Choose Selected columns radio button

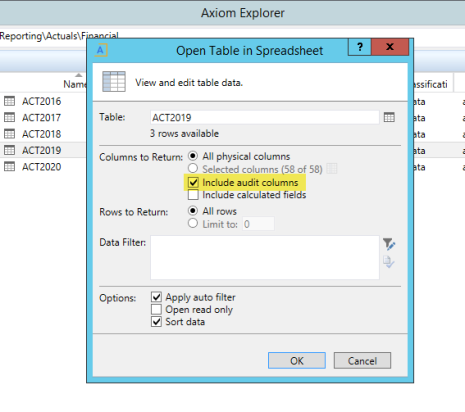click(x=193, y=168)
